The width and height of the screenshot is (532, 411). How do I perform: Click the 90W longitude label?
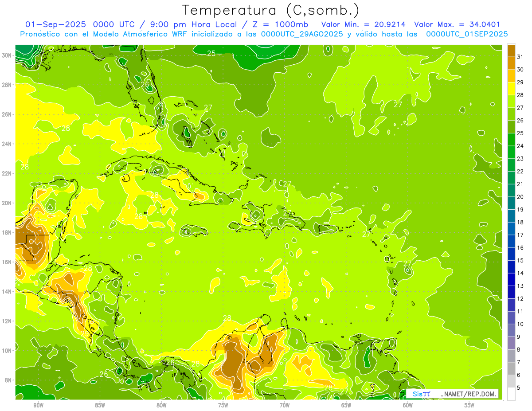[x=39, y=405]
